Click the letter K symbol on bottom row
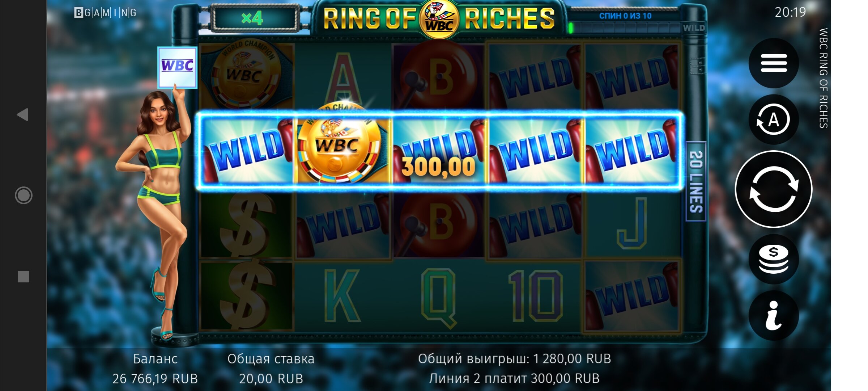868x391 pixels. pos(342,296)
